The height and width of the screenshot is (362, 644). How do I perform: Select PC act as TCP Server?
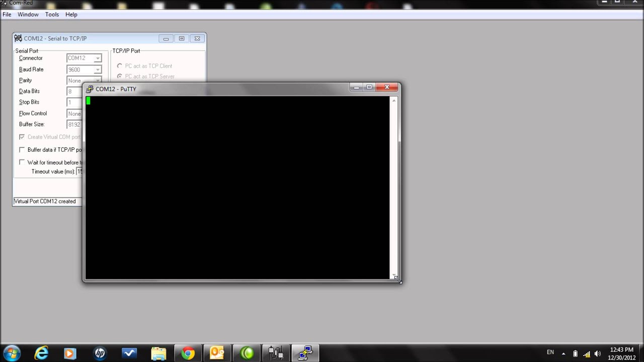click(x=120, y=76)
